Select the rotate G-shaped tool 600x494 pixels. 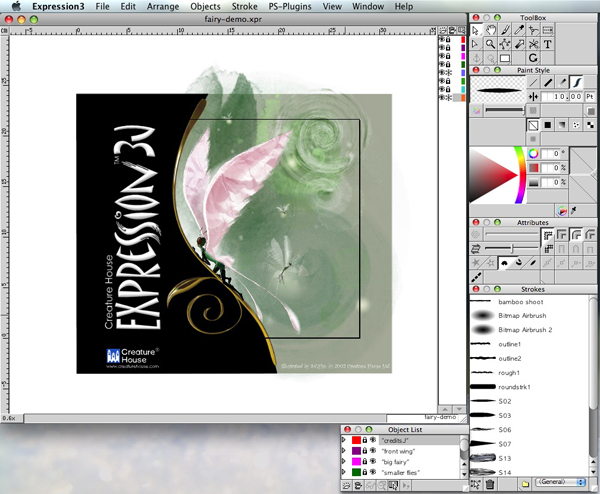(x=533, y=59)
